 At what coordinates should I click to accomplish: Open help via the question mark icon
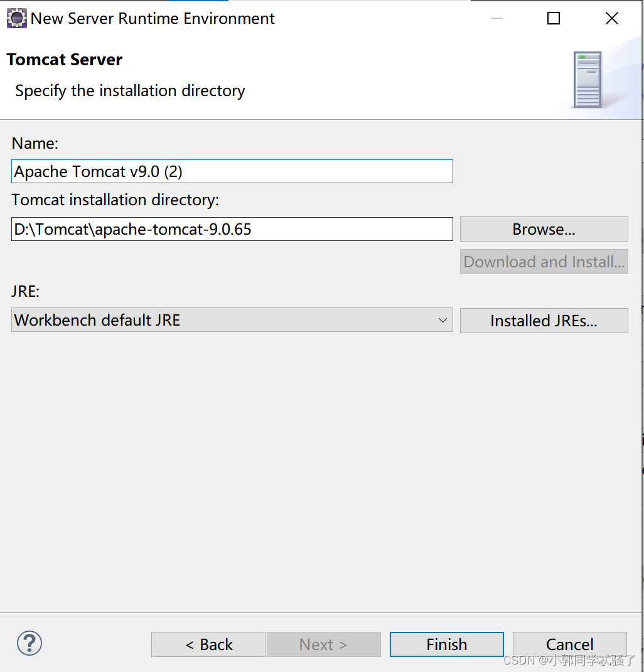click(x=30, y=643)
